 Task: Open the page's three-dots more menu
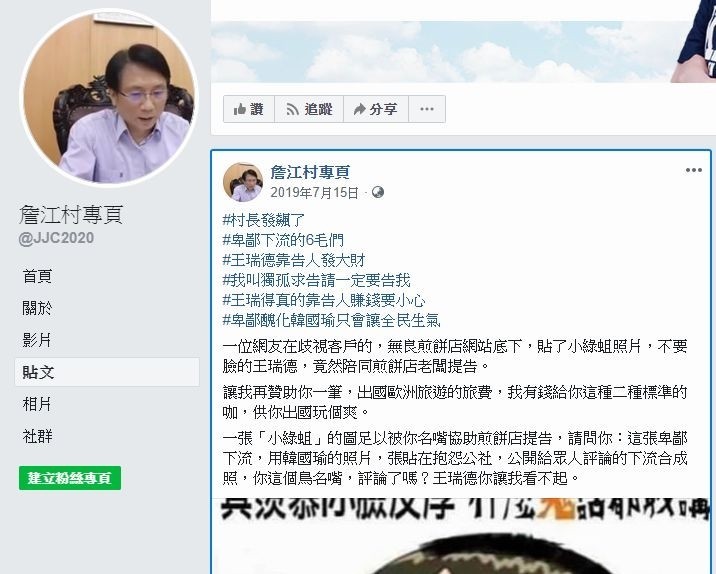427,109
